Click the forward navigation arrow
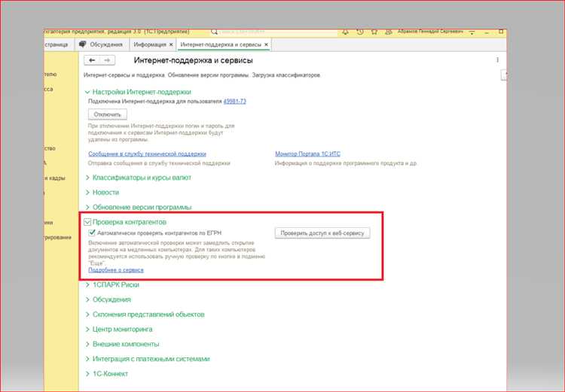 click(107, 60)
